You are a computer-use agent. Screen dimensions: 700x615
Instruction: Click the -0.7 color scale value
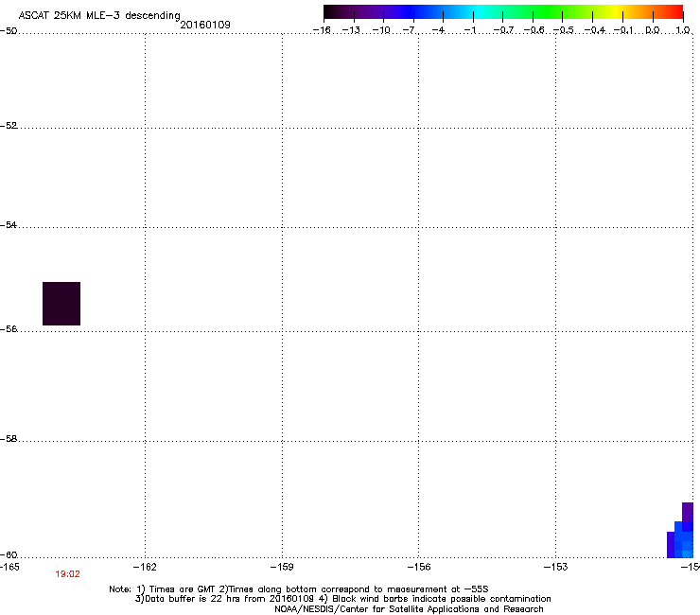coord(503,30)
